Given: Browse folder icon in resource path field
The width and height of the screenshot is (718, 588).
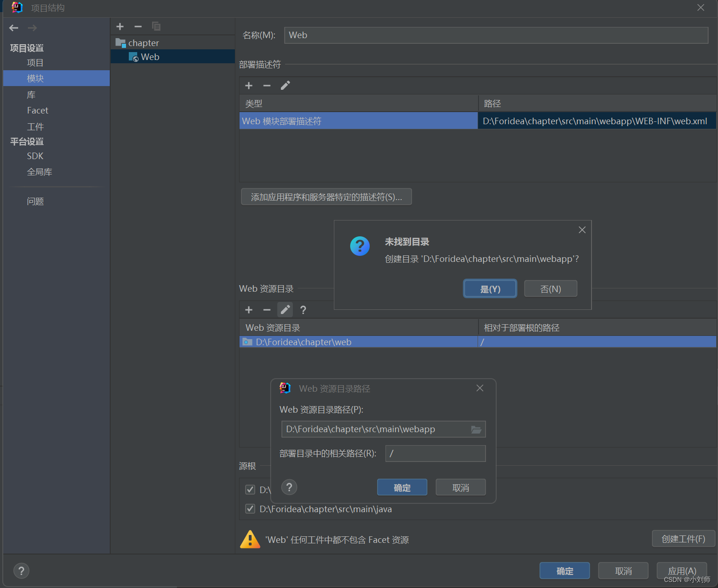Looking at the screenshot, I should [x=476, y=429].
